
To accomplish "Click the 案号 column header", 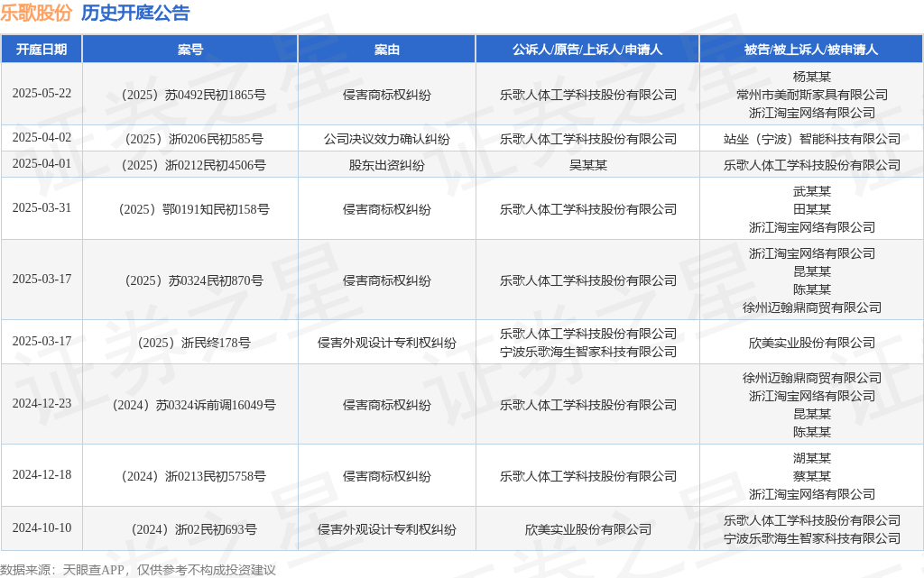I will [189, 50].
